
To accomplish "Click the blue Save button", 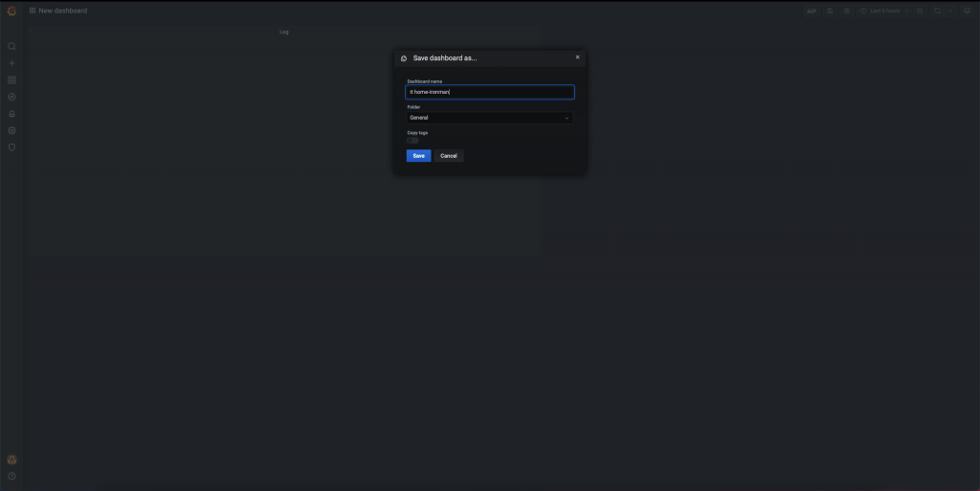I will tap(419, 156).
